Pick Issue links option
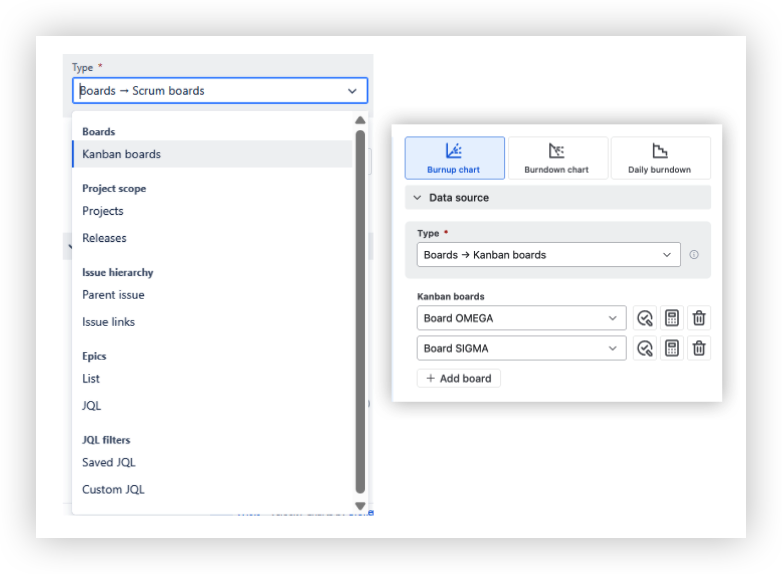This screenshot has width=782, height=574. click(x=212, y=322)
